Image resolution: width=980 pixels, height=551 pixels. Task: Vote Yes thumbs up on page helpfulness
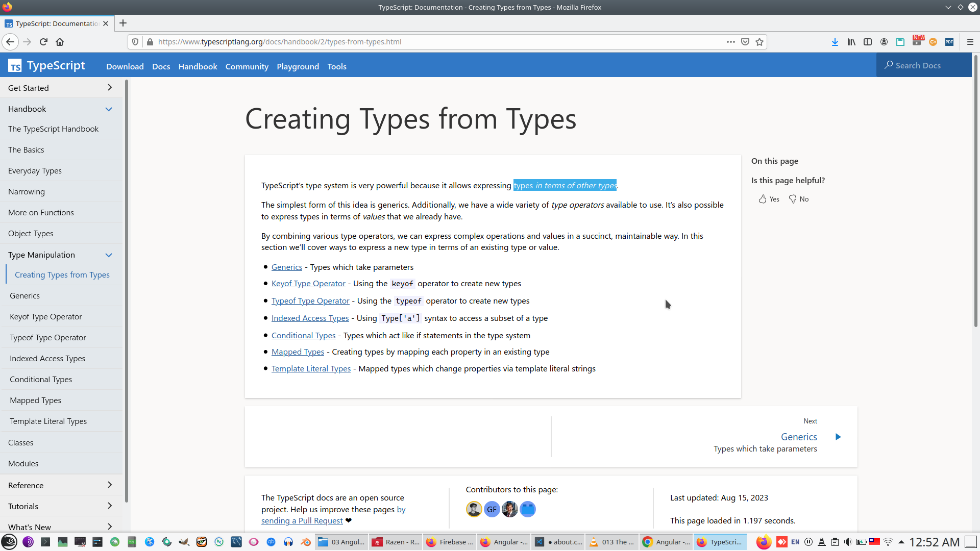click(769, 199)
